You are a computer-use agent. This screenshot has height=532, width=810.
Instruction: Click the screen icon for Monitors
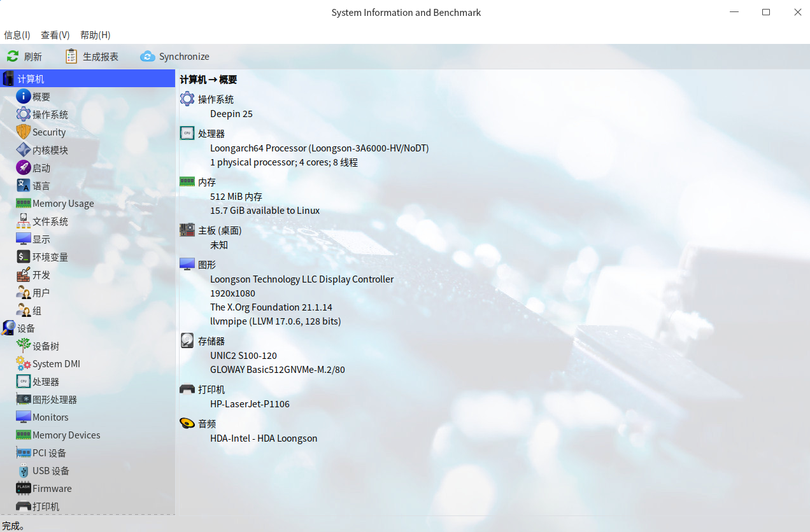23,417
